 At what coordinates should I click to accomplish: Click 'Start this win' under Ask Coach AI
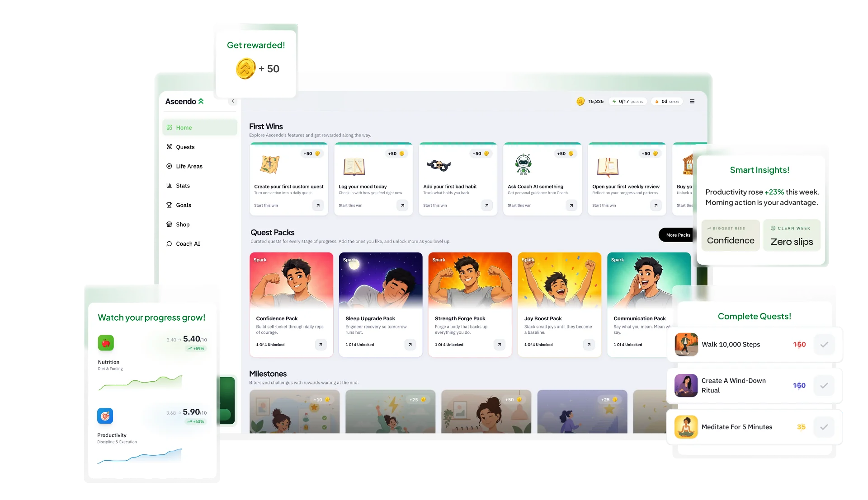tap(519, 206)
